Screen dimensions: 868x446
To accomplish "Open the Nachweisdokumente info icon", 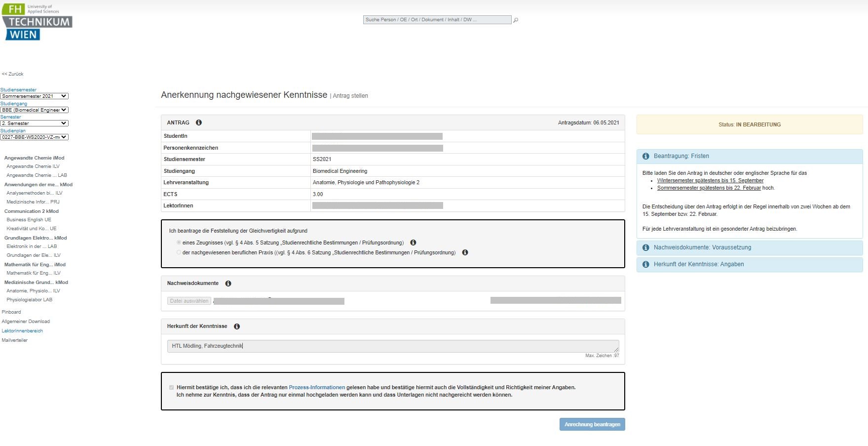I will tap(228, 284).
